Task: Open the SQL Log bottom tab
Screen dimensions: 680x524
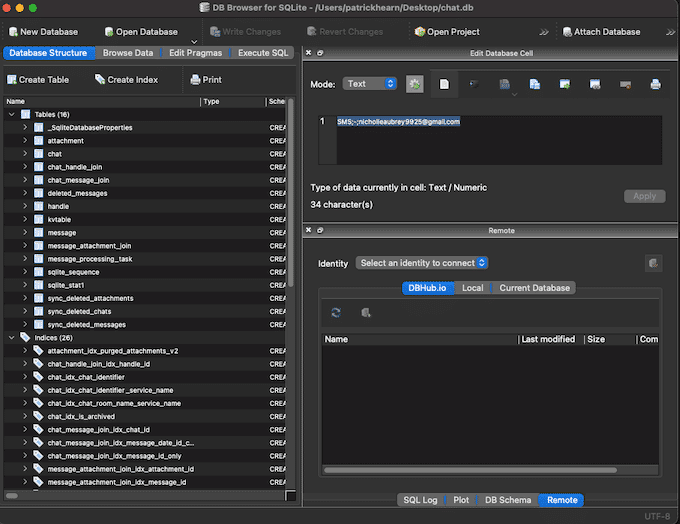Action: 420,500
